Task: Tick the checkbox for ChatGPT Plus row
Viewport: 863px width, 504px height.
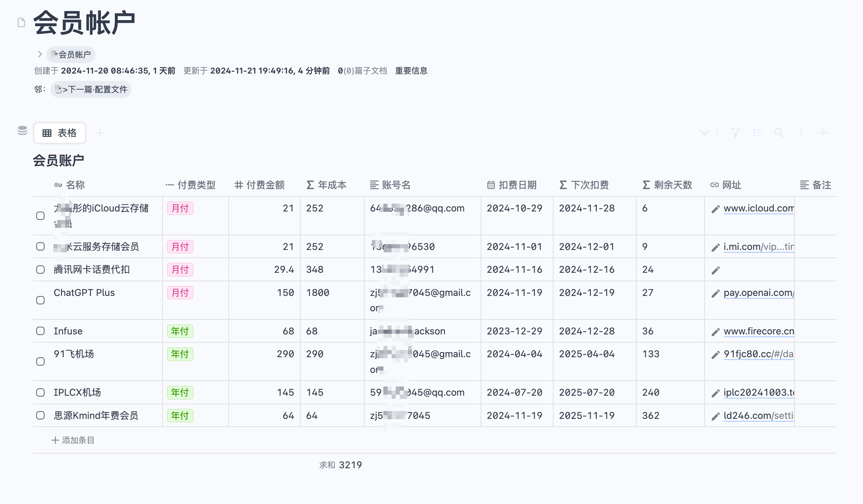Action: tap(41, 300)
